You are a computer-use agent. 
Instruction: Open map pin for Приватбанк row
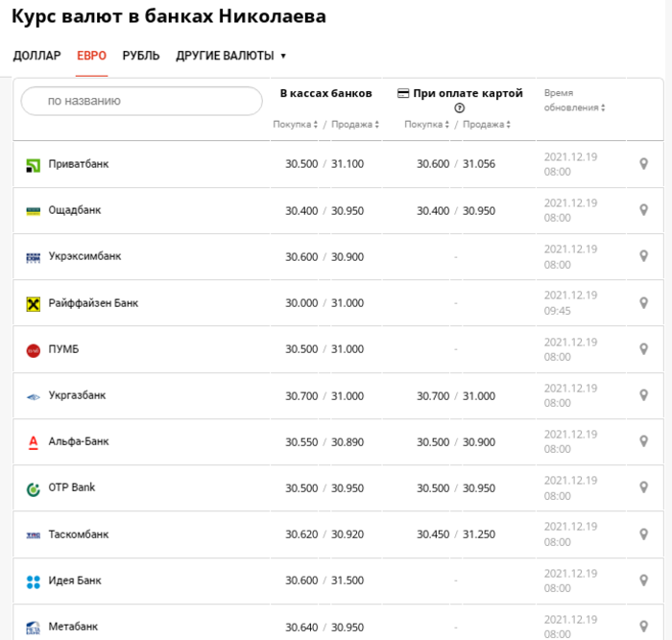[644, 164]
